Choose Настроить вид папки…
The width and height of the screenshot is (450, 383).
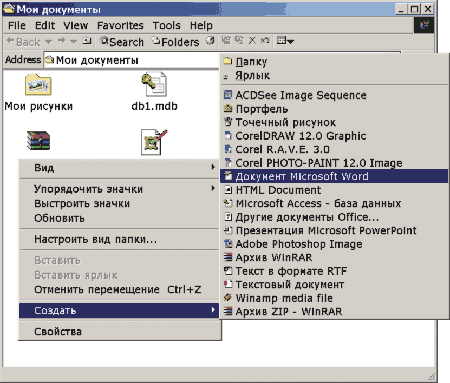click(119, 239)
